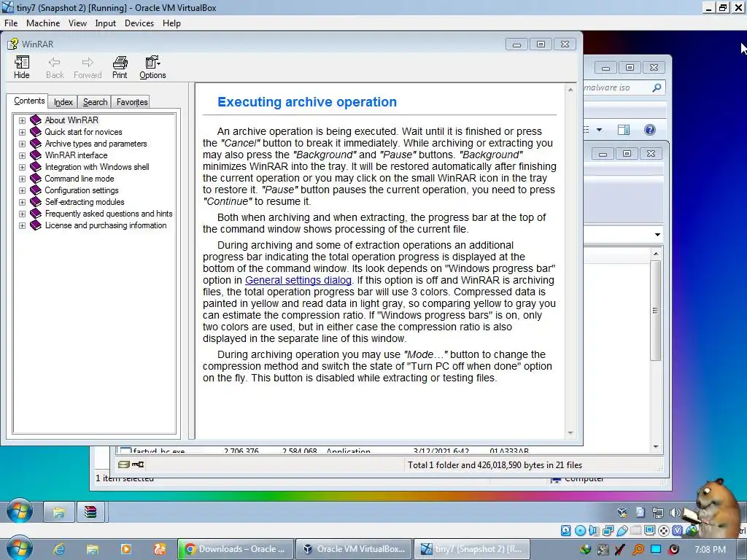Click the status text 'Total 1 folder and 426,018,590 bytes'
747x560 pixels.
point(495,464)
